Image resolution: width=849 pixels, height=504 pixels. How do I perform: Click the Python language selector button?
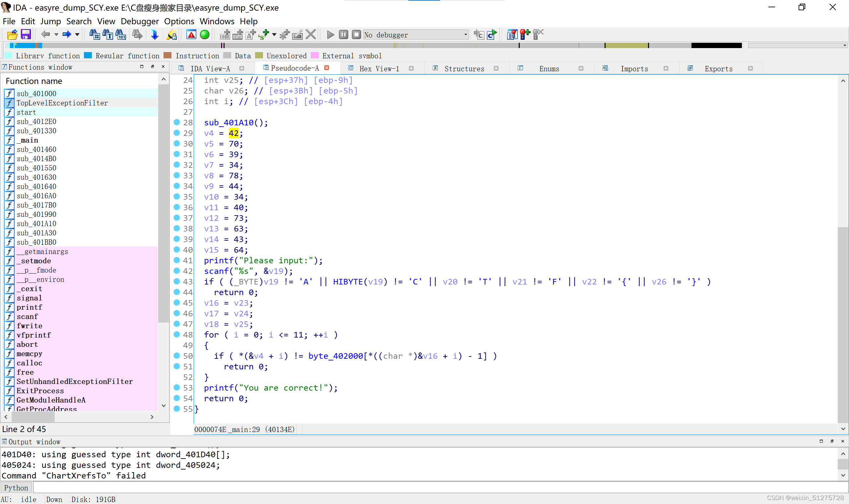16,488
